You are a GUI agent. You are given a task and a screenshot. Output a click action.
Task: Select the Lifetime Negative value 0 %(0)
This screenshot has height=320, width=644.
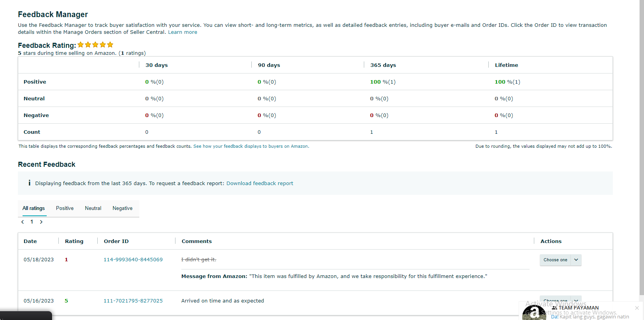(x=504, y=115)
